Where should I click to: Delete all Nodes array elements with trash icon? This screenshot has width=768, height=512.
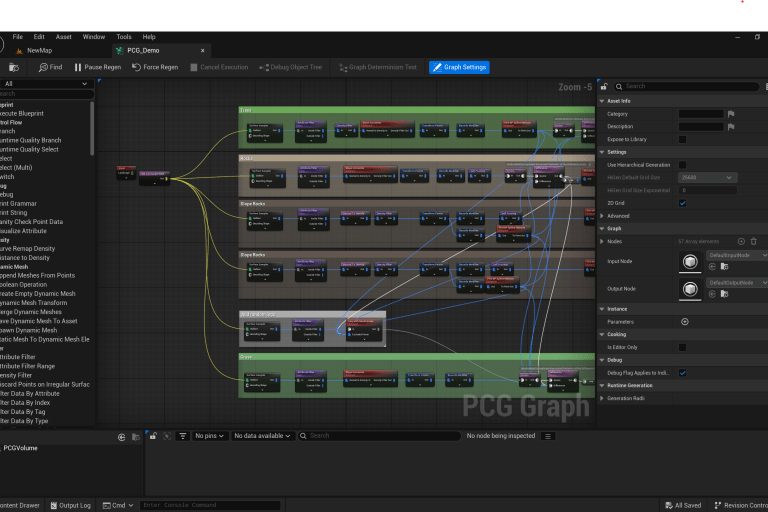754,241
